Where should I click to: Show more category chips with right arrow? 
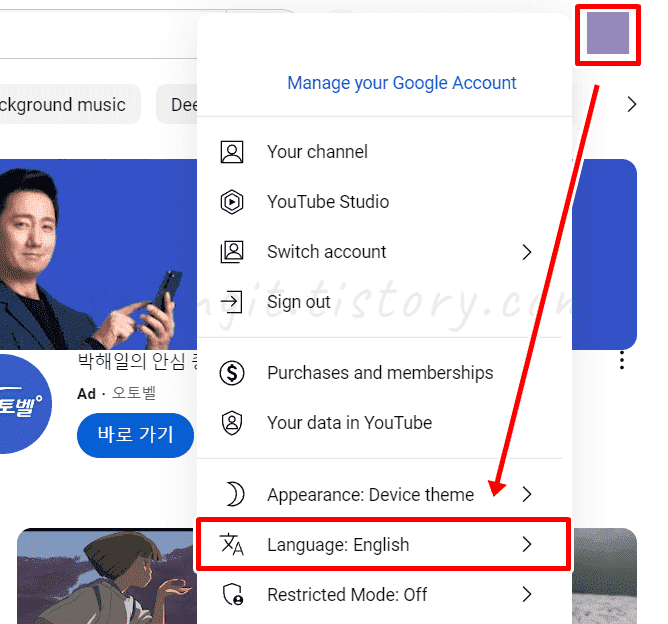point(632,104)
